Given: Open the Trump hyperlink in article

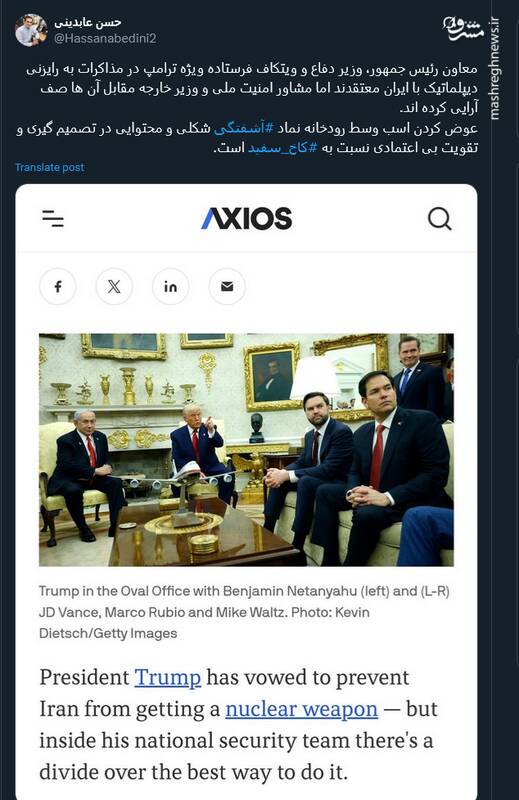Looking at the screenshot, I should click(x=167, y=678).
